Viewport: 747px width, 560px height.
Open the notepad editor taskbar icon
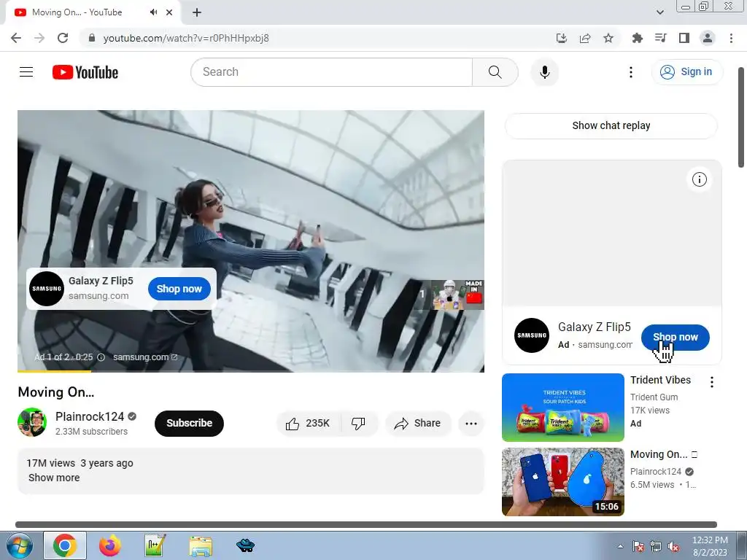point(155,545)
